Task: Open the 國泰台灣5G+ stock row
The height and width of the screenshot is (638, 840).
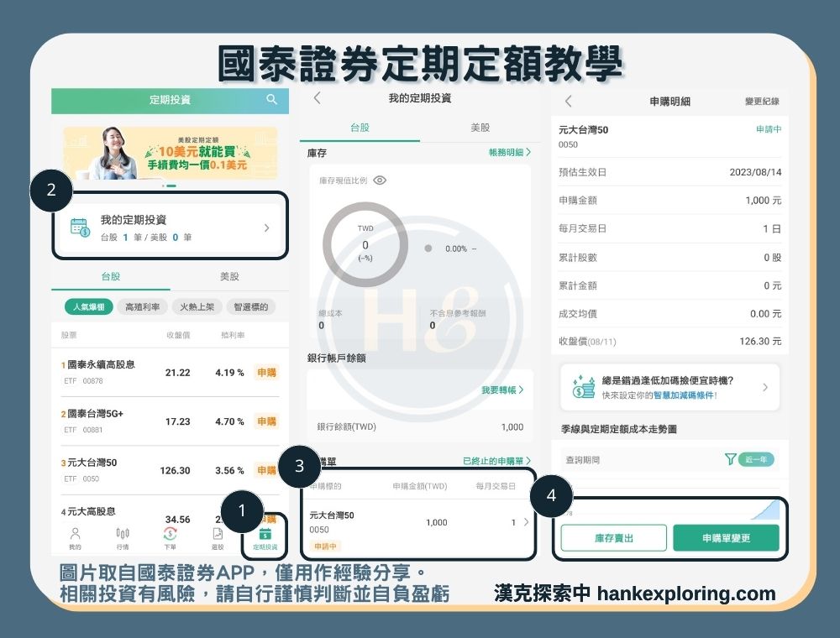Action: (x=171, y=421)
